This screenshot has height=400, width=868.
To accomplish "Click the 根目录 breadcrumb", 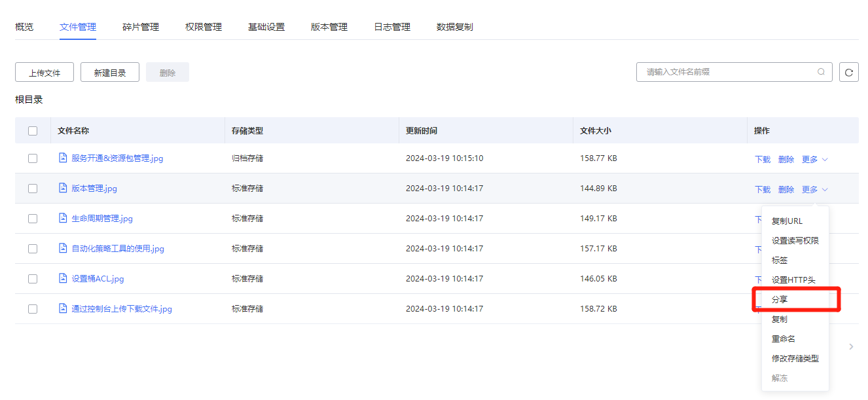I will tap(29, 100).
